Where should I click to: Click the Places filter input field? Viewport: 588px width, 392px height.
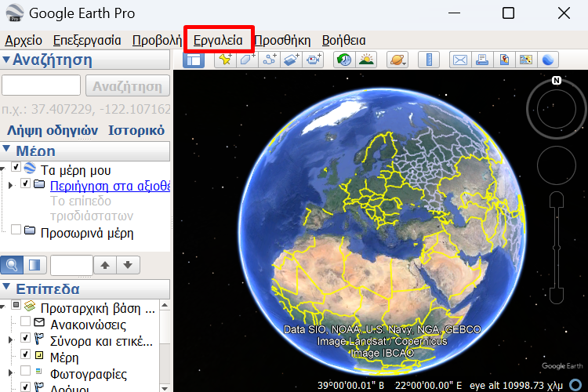(x=71, y=265)
